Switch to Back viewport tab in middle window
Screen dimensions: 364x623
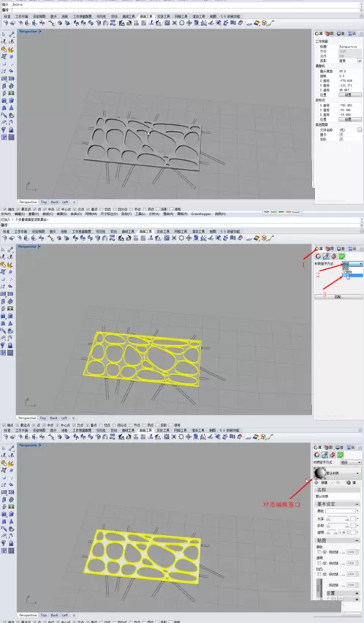click(x=53, y=418)
